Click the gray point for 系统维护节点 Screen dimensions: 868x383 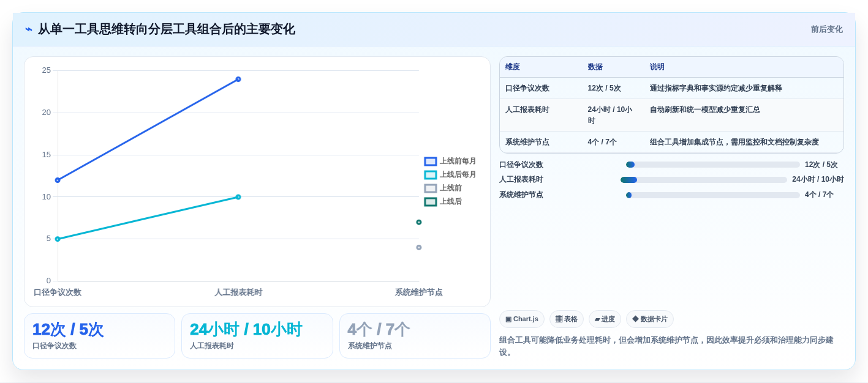(419, 248)
